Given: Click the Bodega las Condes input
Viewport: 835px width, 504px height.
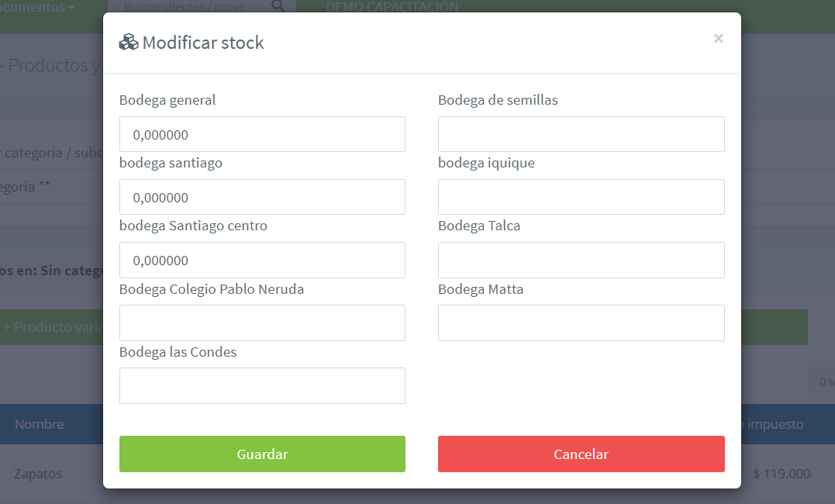Looking at the screenshot, I should tap(262, 385).
